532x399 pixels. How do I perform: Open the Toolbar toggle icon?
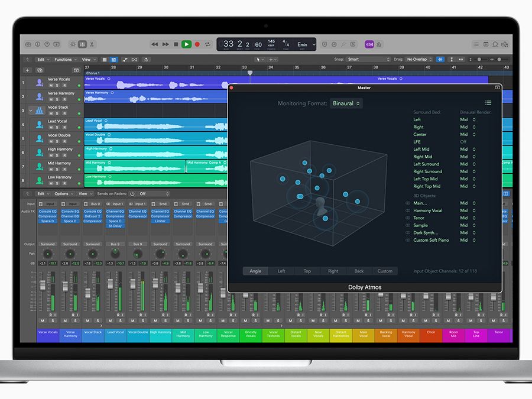tap(57, 44)
